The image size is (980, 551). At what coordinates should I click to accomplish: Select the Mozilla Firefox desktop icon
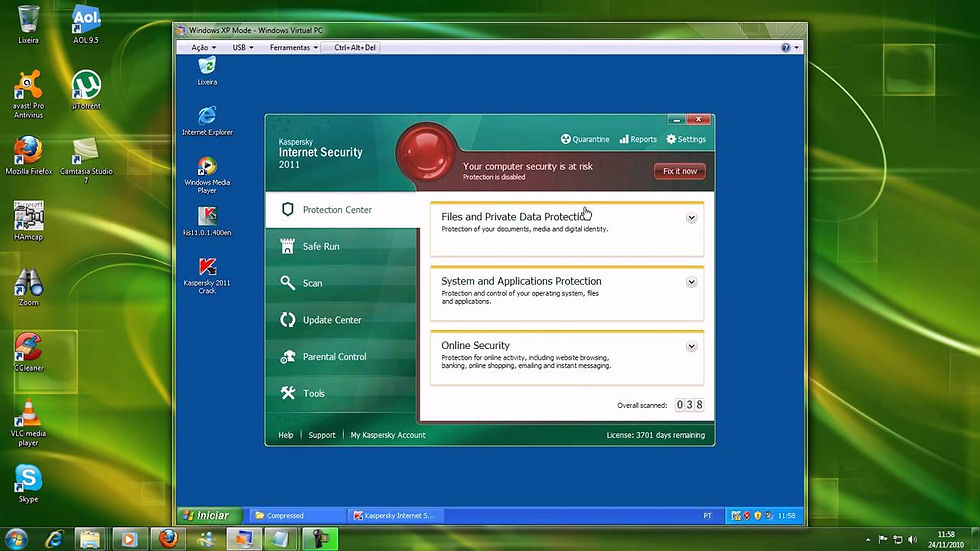click(28, 155)
